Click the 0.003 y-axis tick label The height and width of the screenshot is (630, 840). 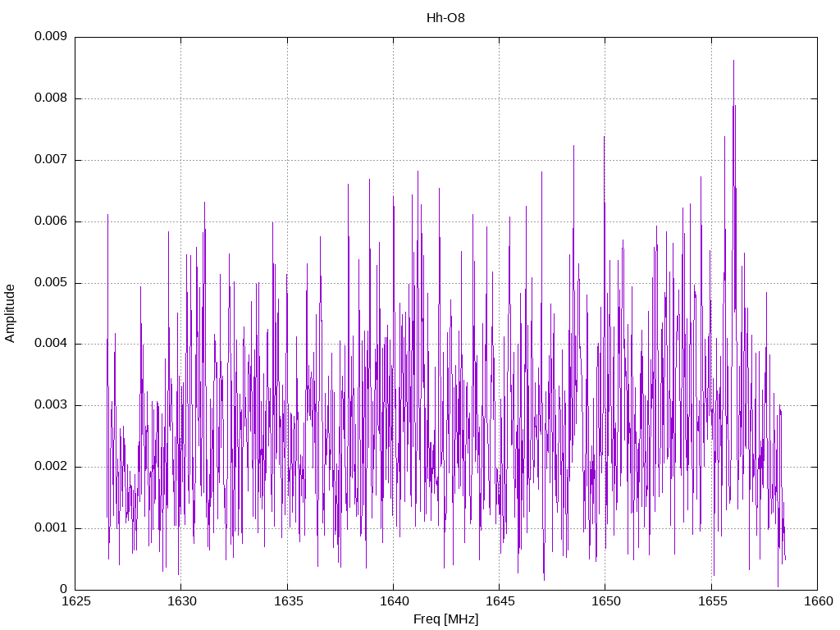(51, 405)
